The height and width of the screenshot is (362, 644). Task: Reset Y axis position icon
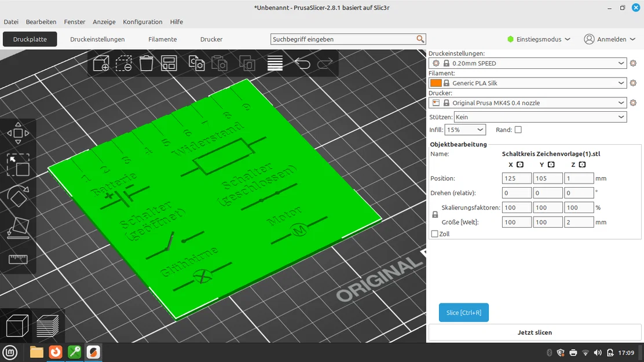(551, 164)
